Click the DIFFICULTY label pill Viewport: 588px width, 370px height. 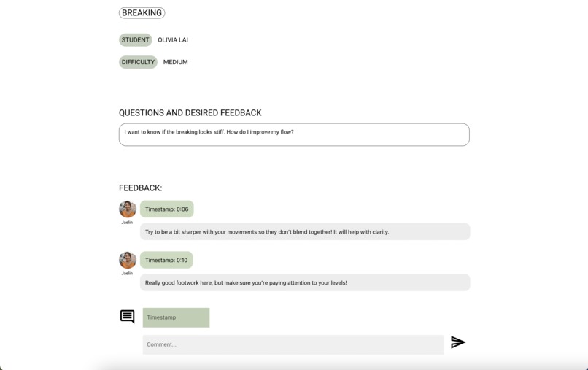tap(138, 62)
